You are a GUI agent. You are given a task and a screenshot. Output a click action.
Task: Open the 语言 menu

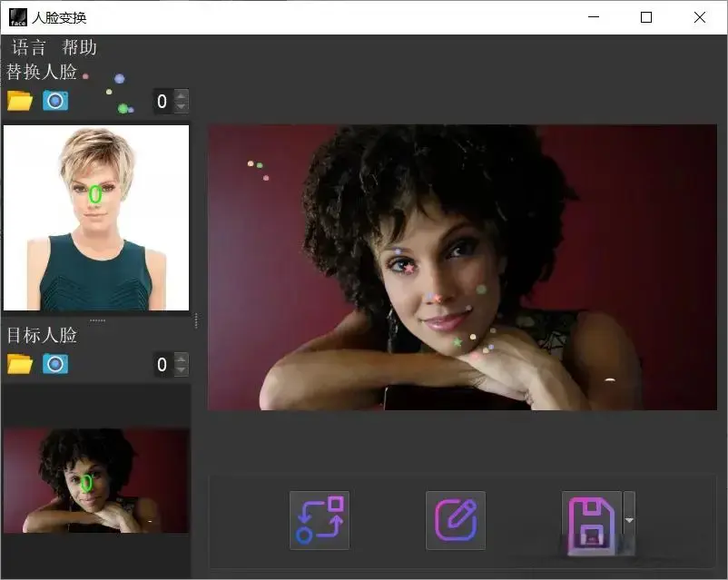(x=29, y=47)
